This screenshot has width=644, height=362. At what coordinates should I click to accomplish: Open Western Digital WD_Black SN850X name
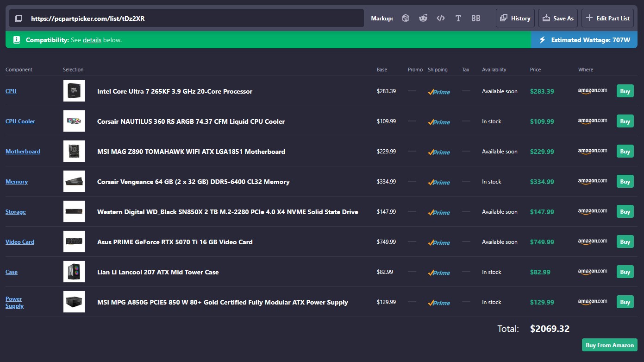click(x=228, y=212)
